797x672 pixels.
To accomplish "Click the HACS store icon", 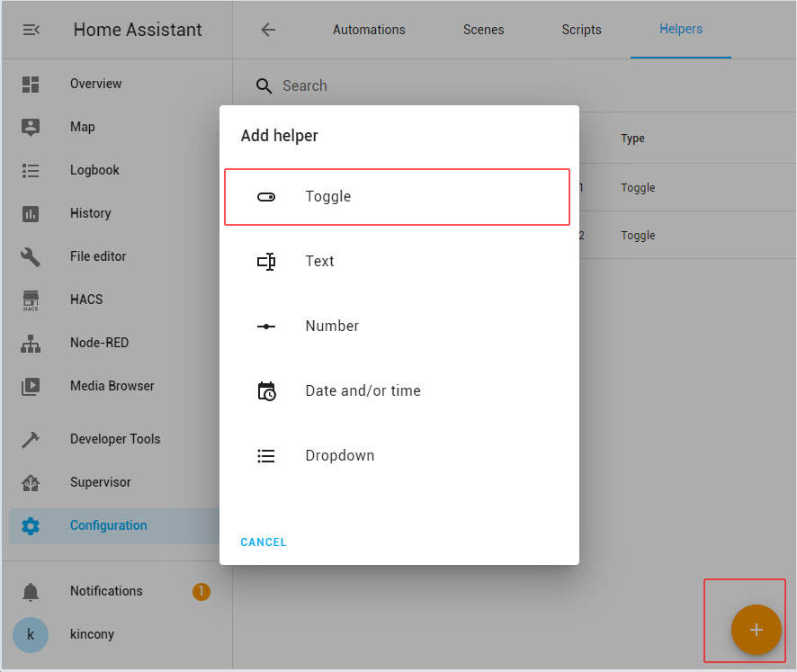I will [31, 300].
